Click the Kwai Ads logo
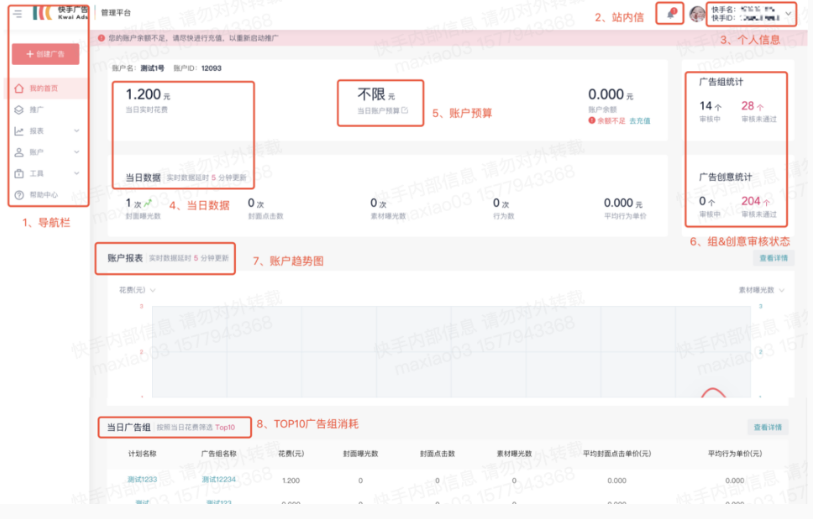 (x=60, y=13)
